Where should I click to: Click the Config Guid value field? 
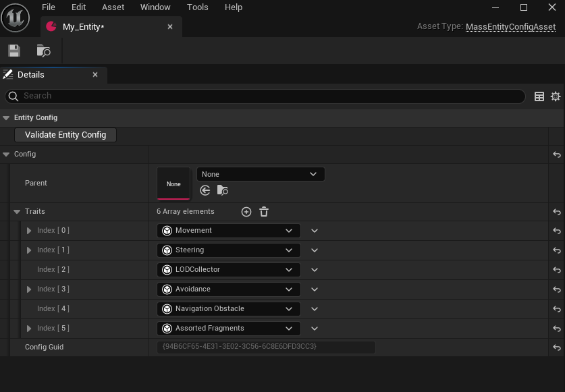coord(266,347)
